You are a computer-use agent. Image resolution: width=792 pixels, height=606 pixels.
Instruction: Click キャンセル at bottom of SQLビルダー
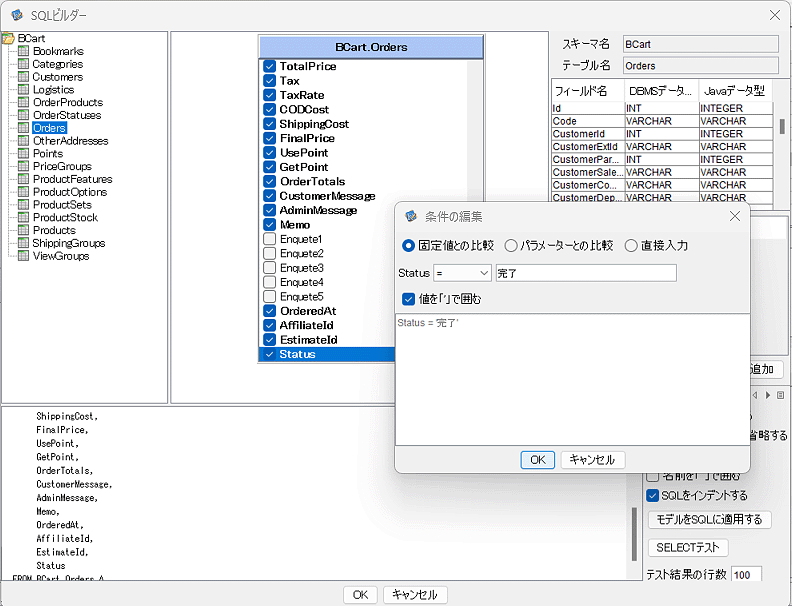click(x=415, y=595)
